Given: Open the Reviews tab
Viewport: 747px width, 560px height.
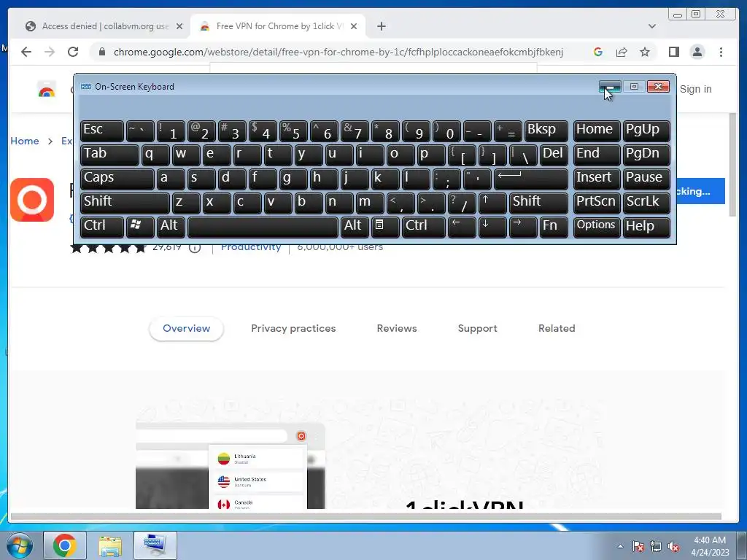Looking at the screenshot, I should click(x=397, y=329).
